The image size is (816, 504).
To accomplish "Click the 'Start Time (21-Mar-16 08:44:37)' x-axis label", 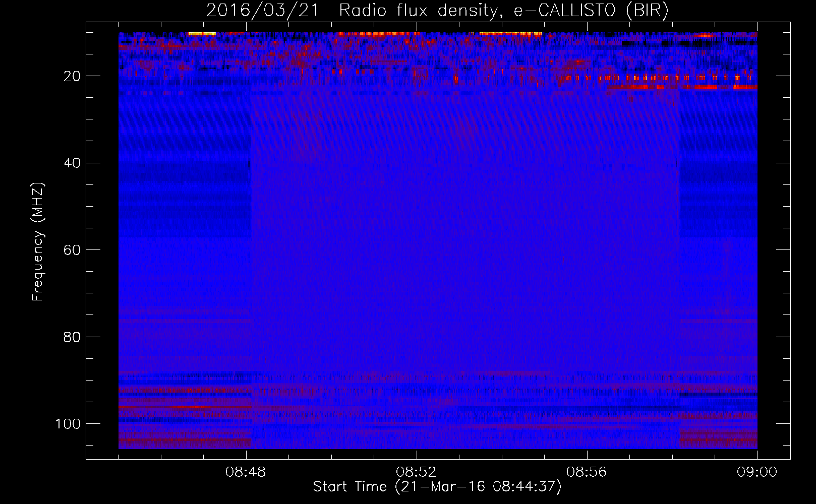I will [437, 487].
